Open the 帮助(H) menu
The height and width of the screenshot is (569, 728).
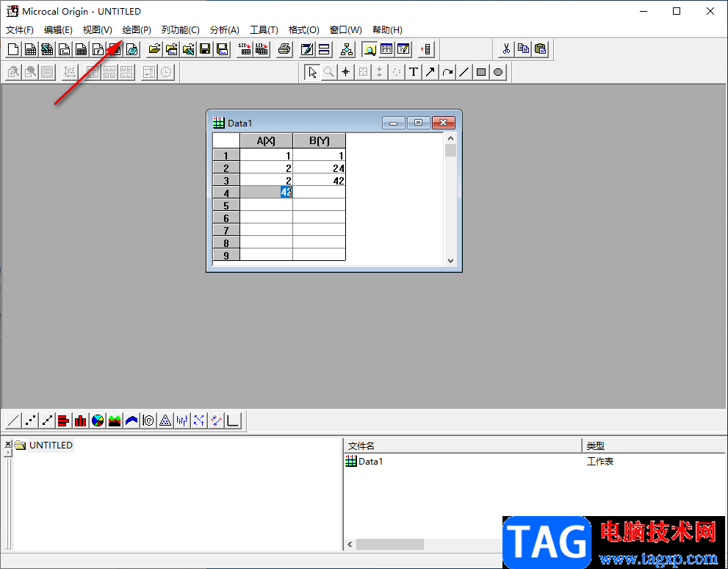387,30
